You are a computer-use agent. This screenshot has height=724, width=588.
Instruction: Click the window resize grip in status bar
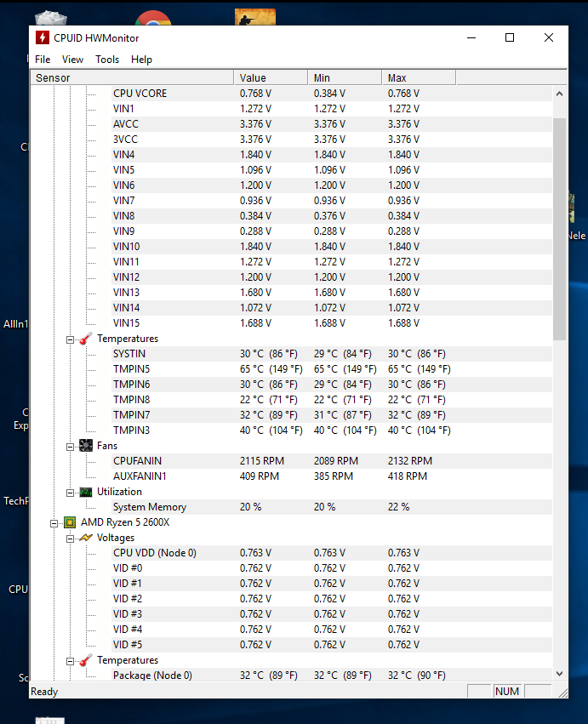562,693
